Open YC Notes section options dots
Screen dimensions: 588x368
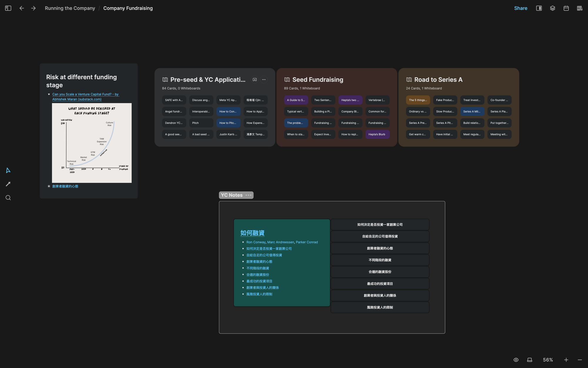tap(248, 195)
